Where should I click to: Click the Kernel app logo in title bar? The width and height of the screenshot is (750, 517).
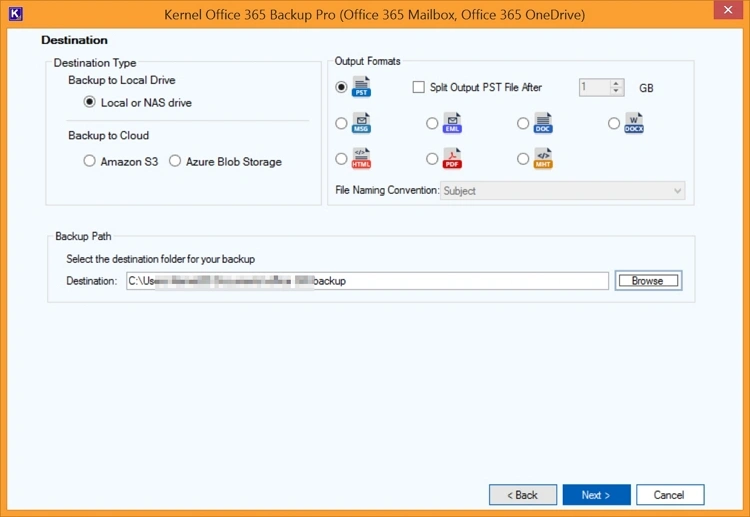pyautogui.click(x=15, y=14)
